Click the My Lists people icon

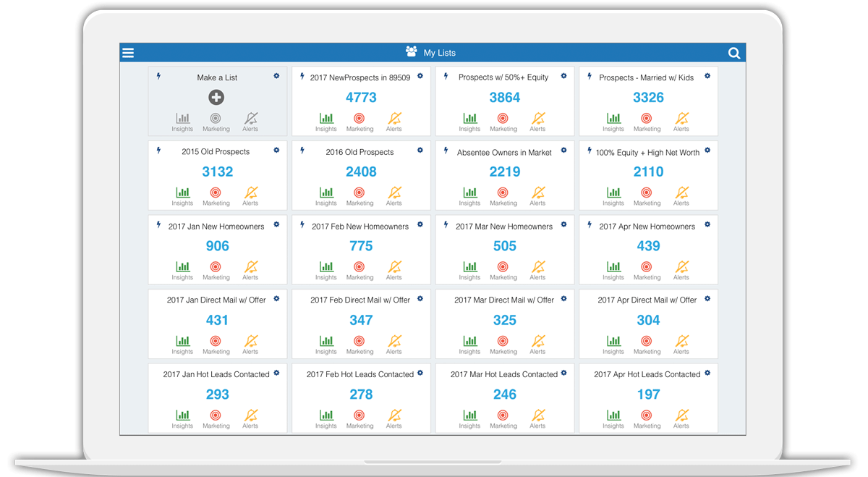[409, 51]
